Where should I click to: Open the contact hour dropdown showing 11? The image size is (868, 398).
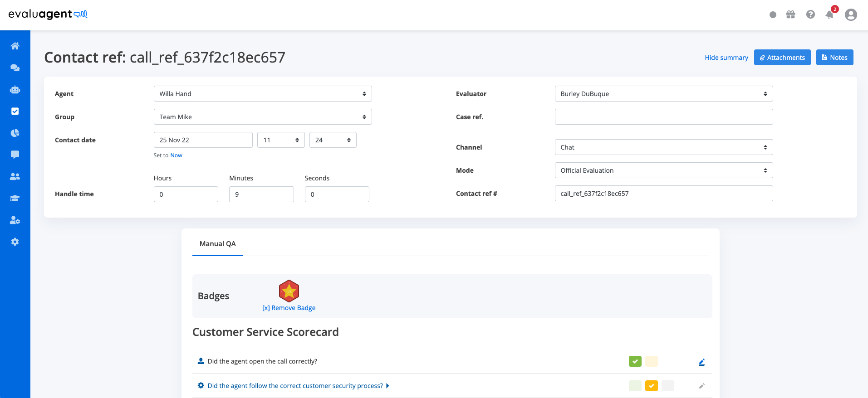281,140
